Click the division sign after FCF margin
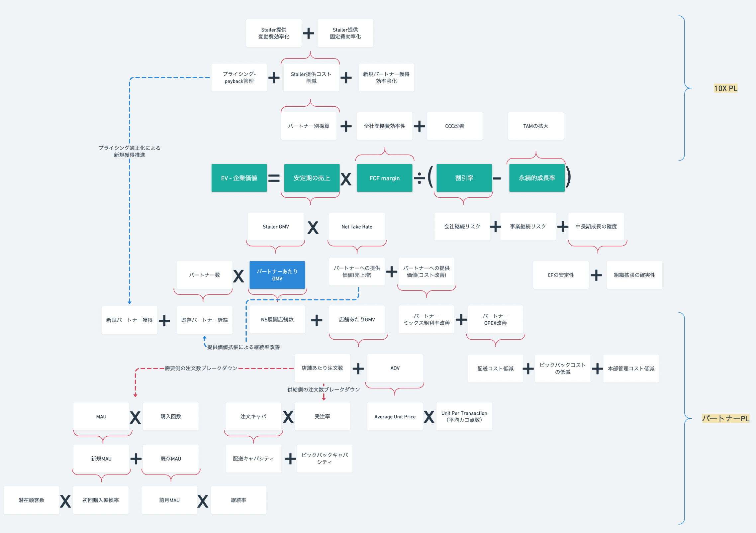Screen dimensions: 756x533 coord(419,178)
